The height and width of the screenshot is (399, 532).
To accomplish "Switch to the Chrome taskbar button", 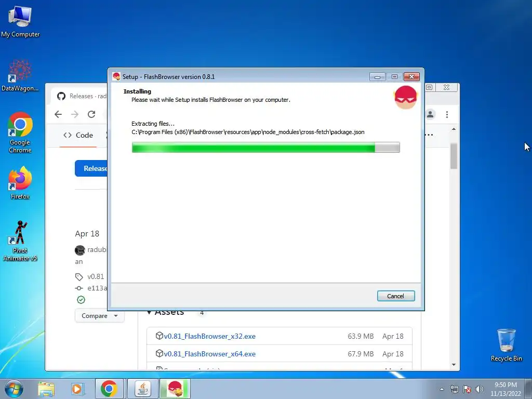I will coord(109,389).
